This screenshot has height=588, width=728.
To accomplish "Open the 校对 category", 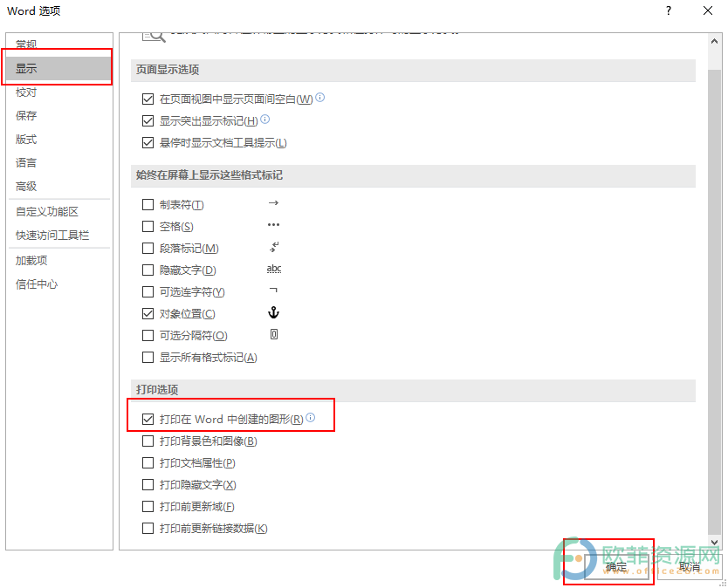I will coord(58,92).
